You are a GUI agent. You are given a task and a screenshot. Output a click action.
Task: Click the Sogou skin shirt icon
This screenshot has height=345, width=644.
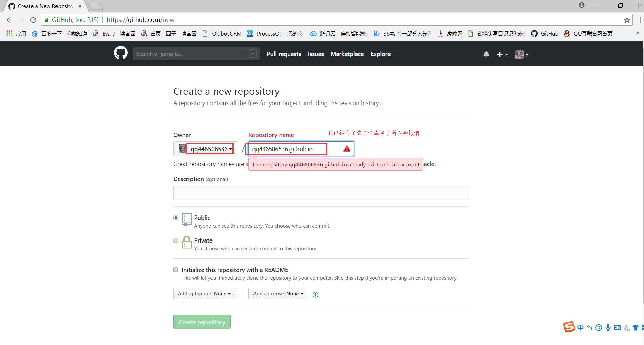point(635,327)
